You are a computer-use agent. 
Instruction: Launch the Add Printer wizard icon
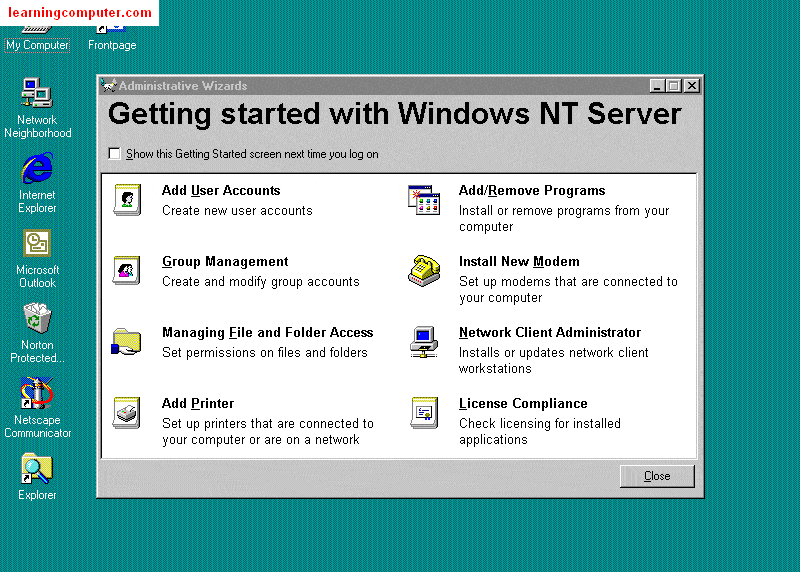pyautogui.click(x=127, y=412)
